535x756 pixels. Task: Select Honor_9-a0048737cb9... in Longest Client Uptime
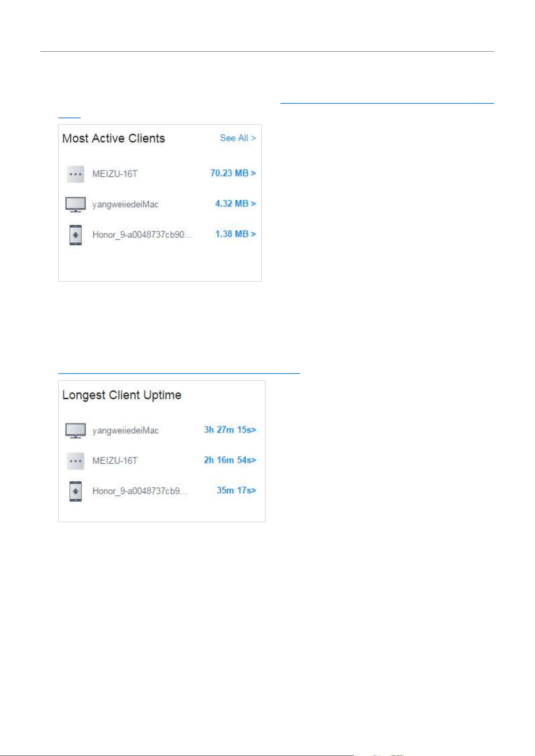pos(140,491)
